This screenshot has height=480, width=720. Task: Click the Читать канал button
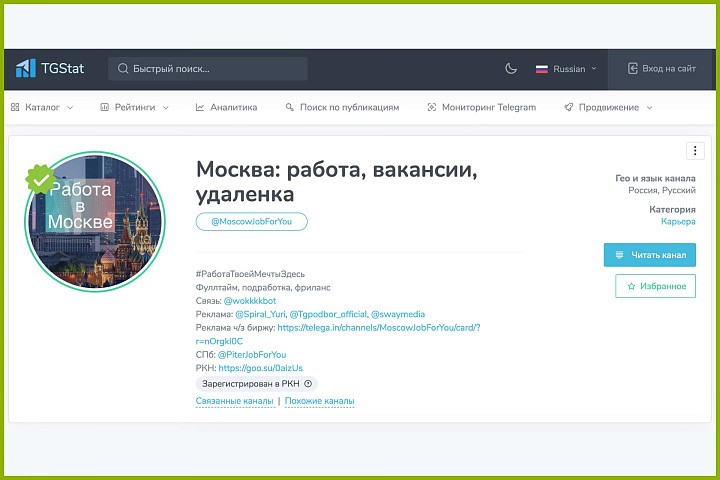[x=649, y=255]
